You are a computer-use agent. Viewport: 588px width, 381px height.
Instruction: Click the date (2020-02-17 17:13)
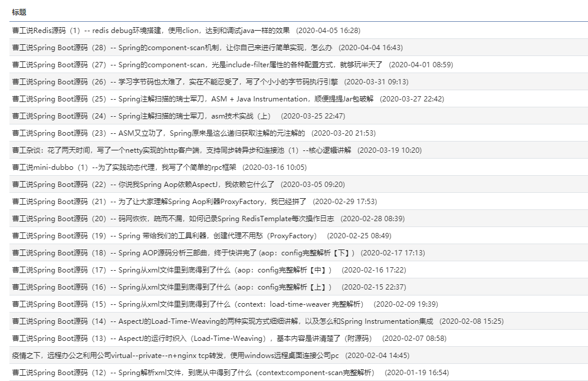[x=393, y=253]
